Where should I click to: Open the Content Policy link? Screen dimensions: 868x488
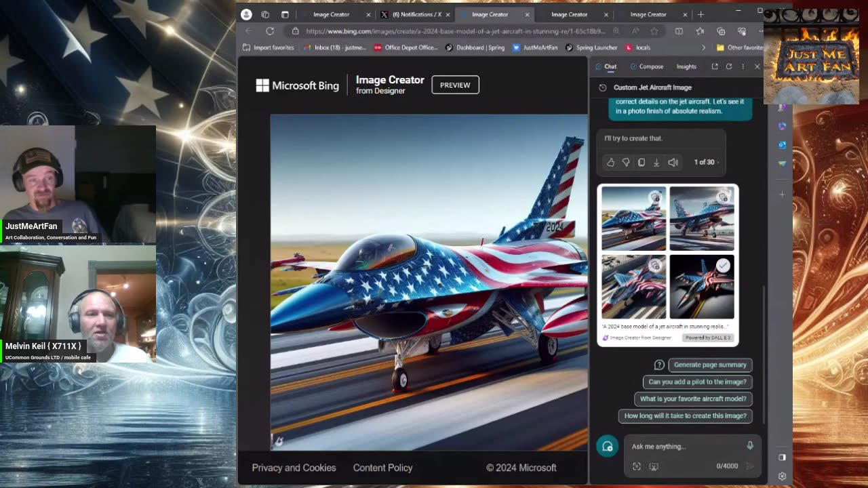tap(382, 468)
